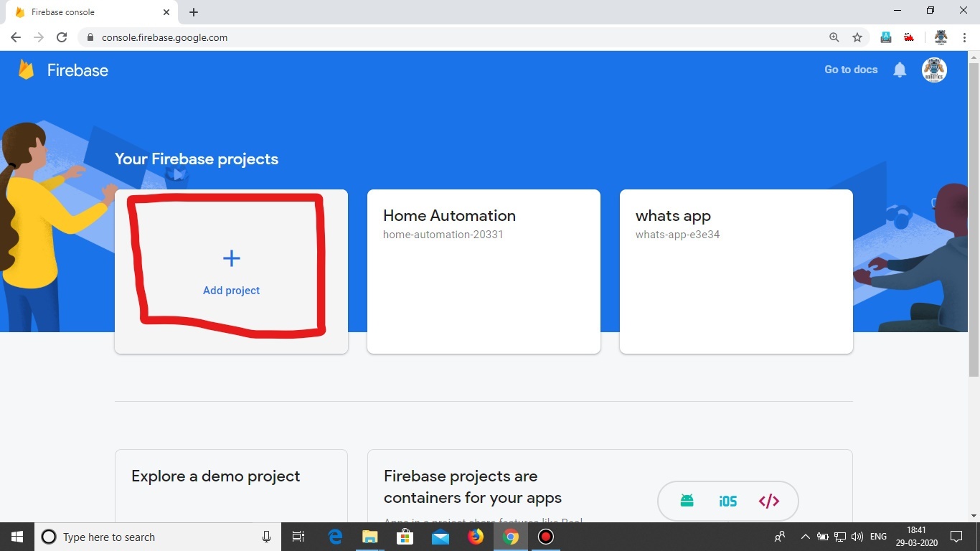Open the notifications bell

click(x=900, y=70)
